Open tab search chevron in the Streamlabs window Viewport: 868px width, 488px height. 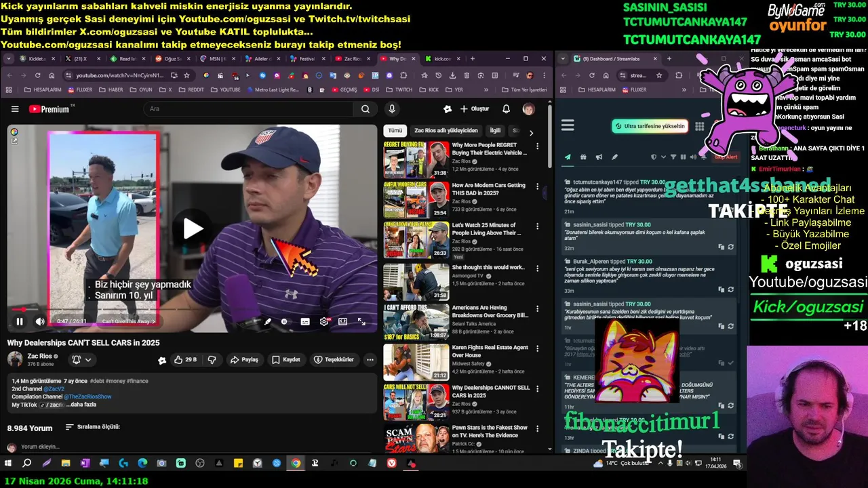[564, 59]
